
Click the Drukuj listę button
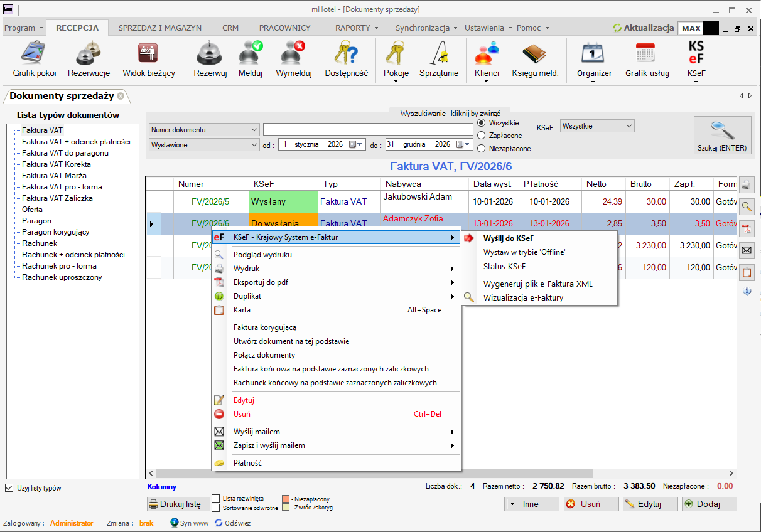coord(175,504)
